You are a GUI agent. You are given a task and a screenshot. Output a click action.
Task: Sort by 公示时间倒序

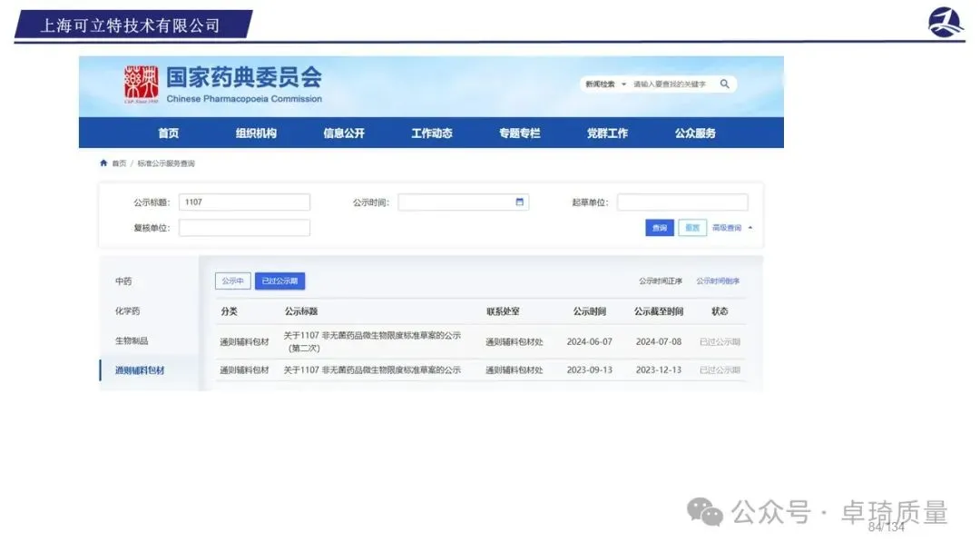coord(718,281)
